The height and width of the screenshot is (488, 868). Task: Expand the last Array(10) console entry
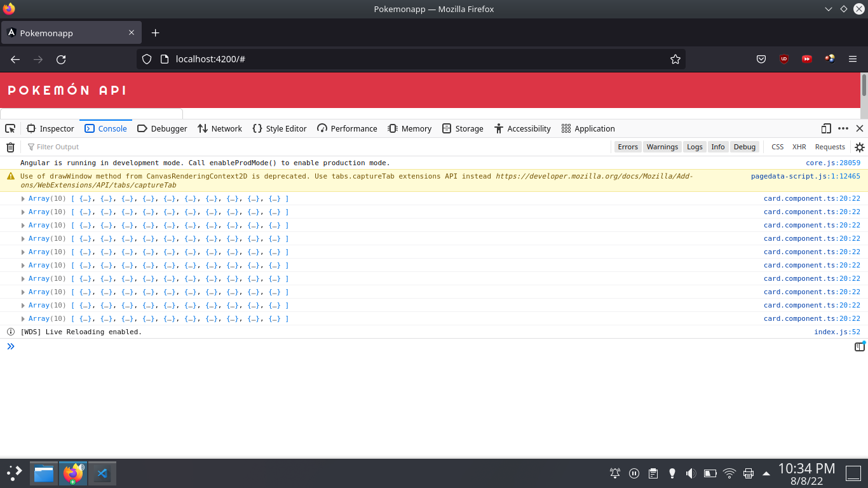point(24,318)
